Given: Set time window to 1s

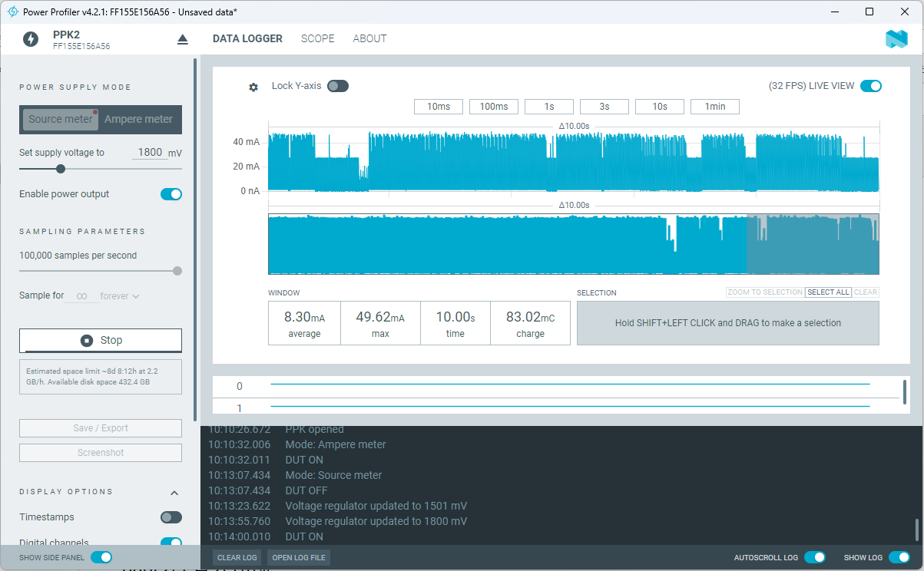Looking at the screenshot, I should (549, 107).
